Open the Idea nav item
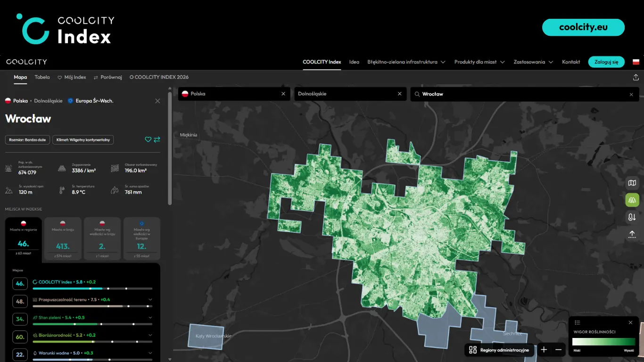The width and height of the screenshot is (644, 362). (x=354, y=62)
